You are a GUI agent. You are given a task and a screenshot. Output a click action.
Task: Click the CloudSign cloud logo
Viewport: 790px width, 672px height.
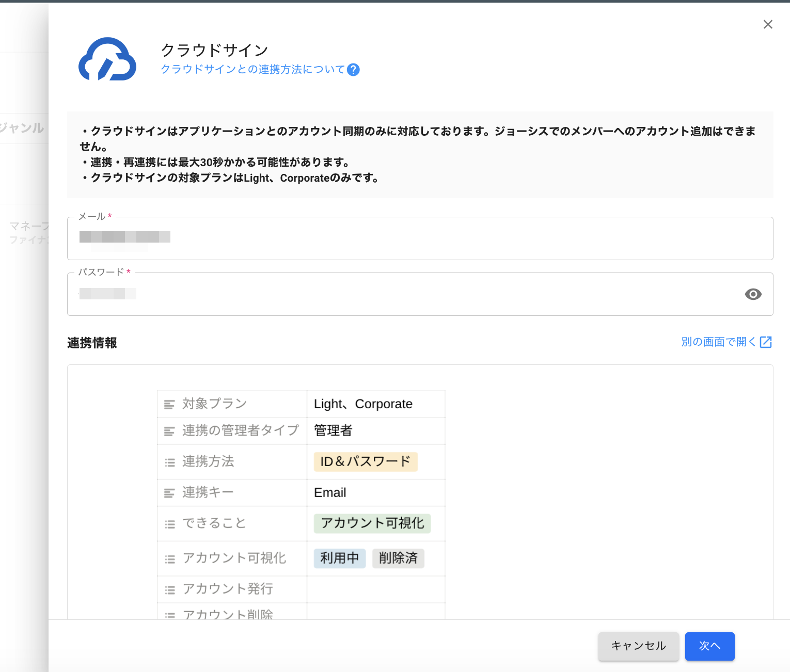tap(107, 59)
